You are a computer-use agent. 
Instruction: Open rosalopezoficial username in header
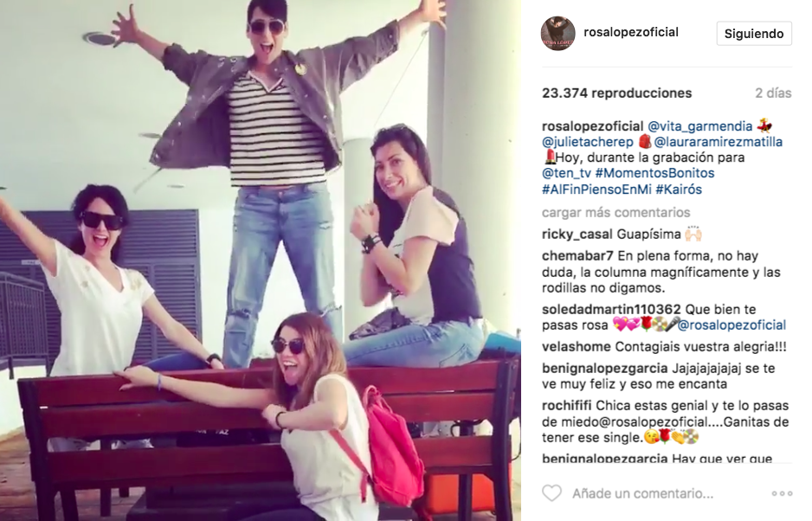coord(631,32)
